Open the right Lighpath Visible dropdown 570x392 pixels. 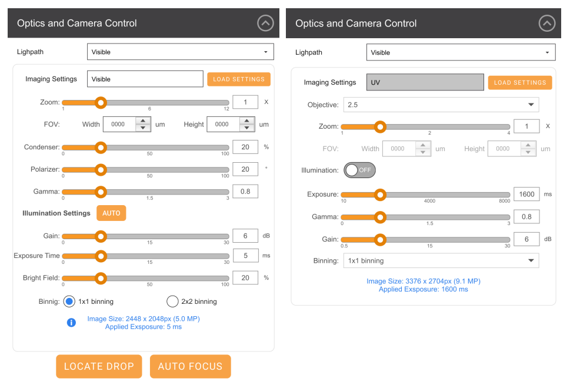[x=460, y=52]
